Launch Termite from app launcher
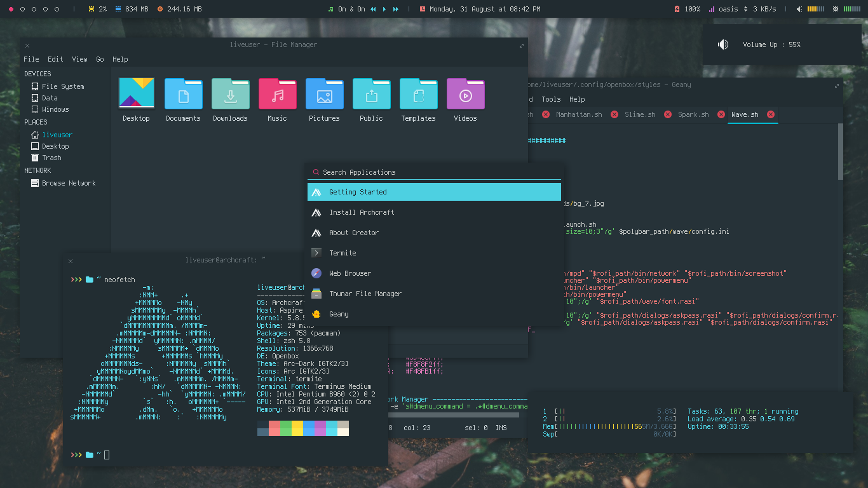The height and width of the screenshot is (488, 868). (x=434, y=253)
